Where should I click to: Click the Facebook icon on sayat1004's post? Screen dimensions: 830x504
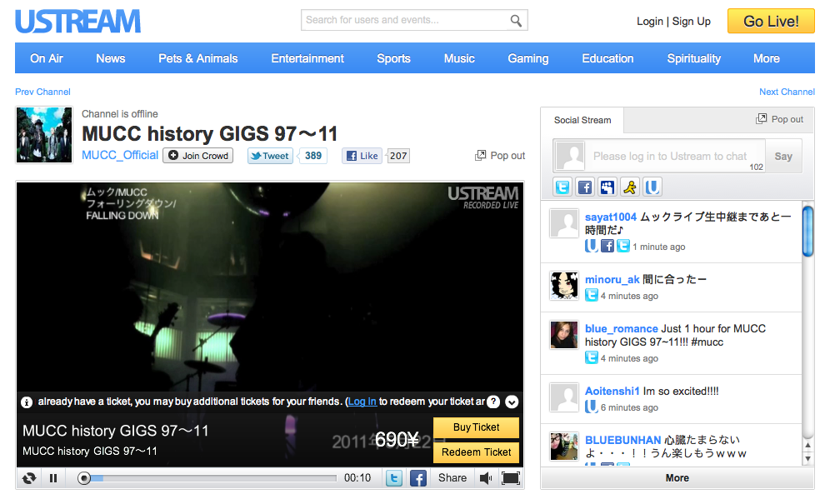607,247
